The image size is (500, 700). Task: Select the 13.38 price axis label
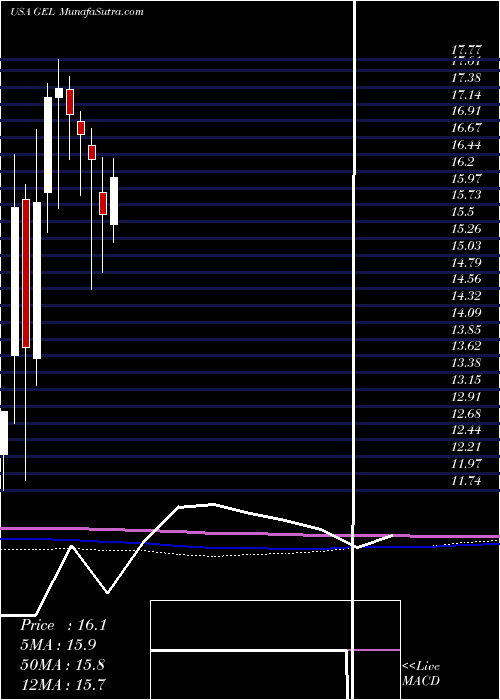[466, 363]
